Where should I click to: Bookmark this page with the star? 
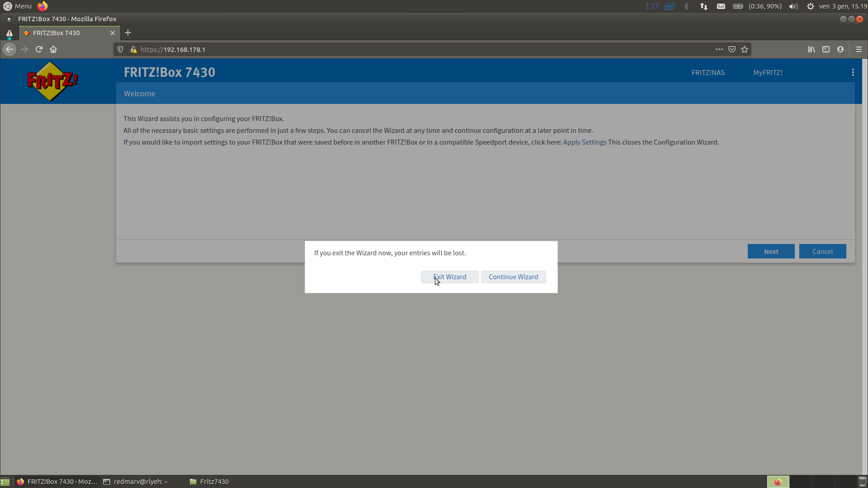coord(745,49)
